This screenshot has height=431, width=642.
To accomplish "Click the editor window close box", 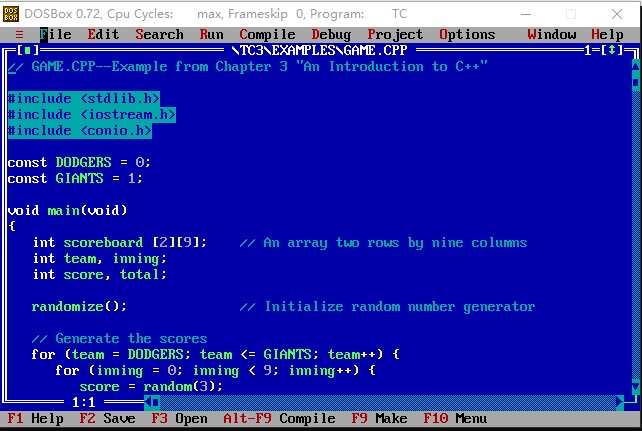I will click(27, 50).
